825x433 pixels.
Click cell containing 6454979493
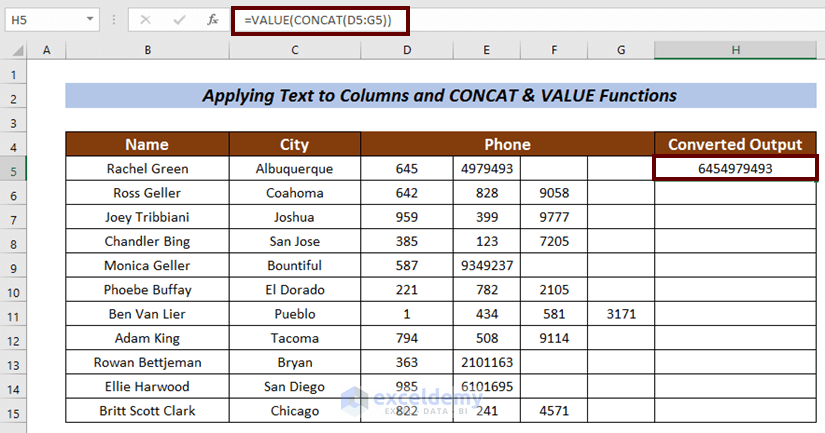pyautogui.click(x=735, y=169)
